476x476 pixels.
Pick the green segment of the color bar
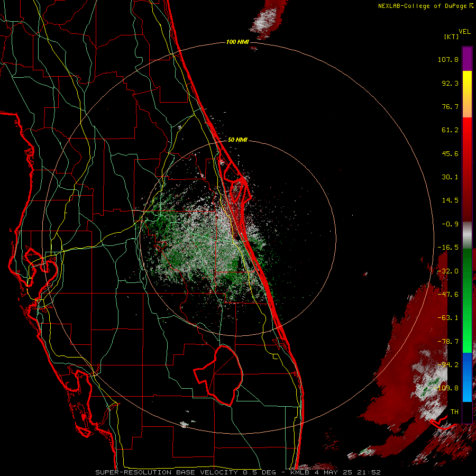coord(467,300)
